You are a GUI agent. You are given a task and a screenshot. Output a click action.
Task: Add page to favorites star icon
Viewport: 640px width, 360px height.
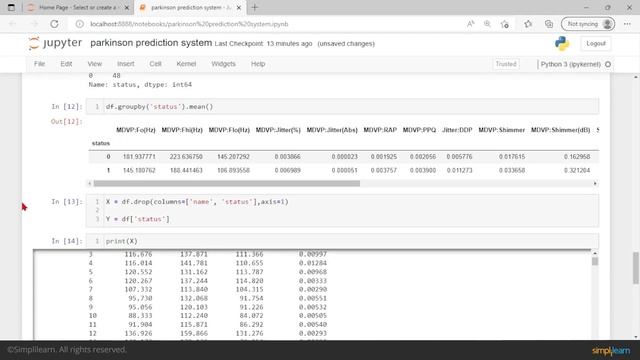pyautogui.click(x=505, y=24)
